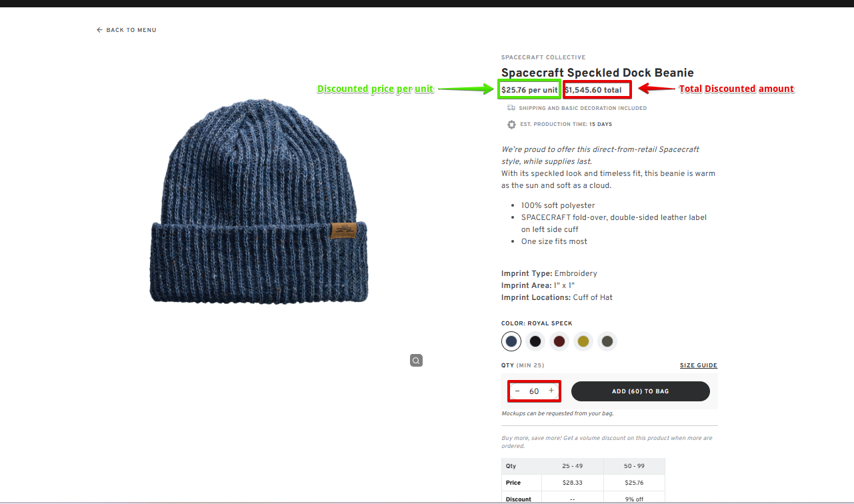The height and width of the screenshot is (504, 854).
Task: Choose the maroon color swatch
Action: (559, 341)
